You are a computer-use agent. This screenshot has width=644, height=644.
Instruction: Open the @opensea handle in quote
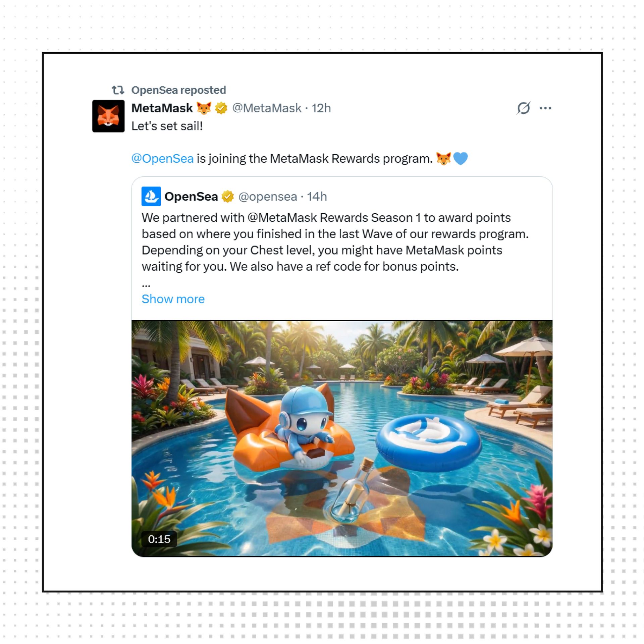pyautogui.click(x=268, y=197)
